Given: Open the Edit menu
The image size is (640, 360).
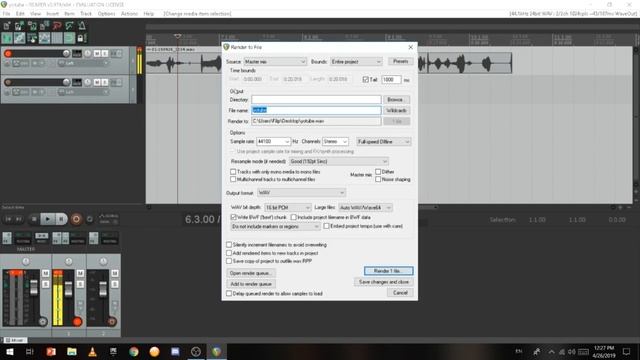Looking at the screenshot, I should click(x=20, y=14).
